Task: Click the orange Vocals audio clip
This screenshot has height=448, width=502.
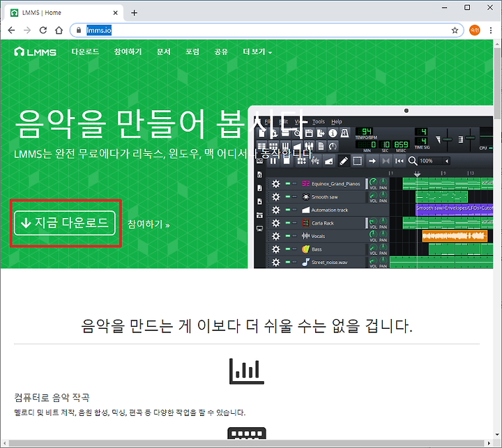Action: point(455,236)
